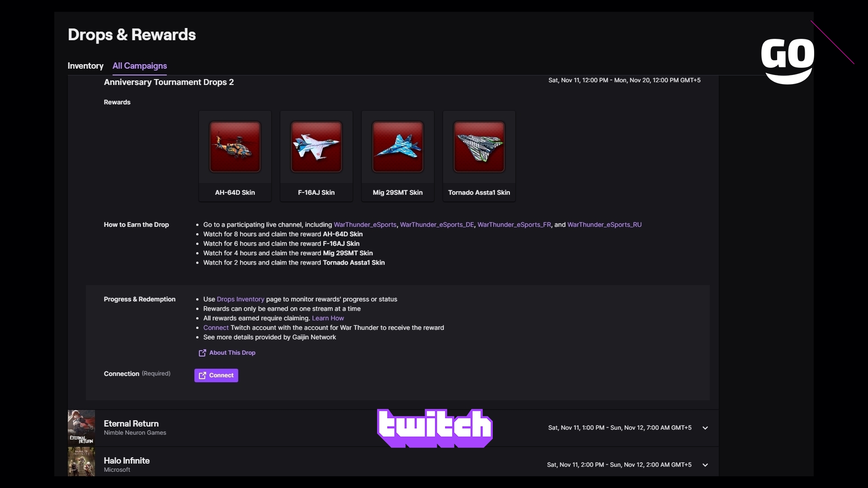The height and width of the screenshot is (488, 868).
Task: Expand the Eternal Return campaign section
Action: pyautogui.click(x=705, y=428)
